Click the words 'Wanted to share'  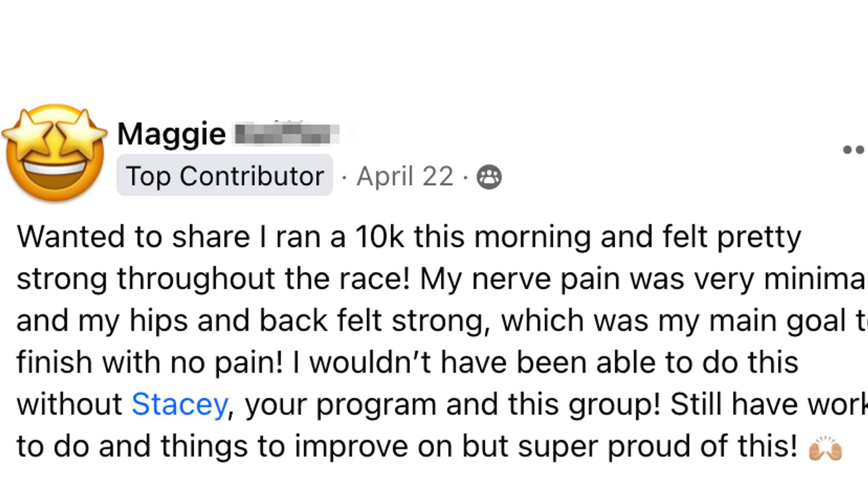tap(133, 236)
